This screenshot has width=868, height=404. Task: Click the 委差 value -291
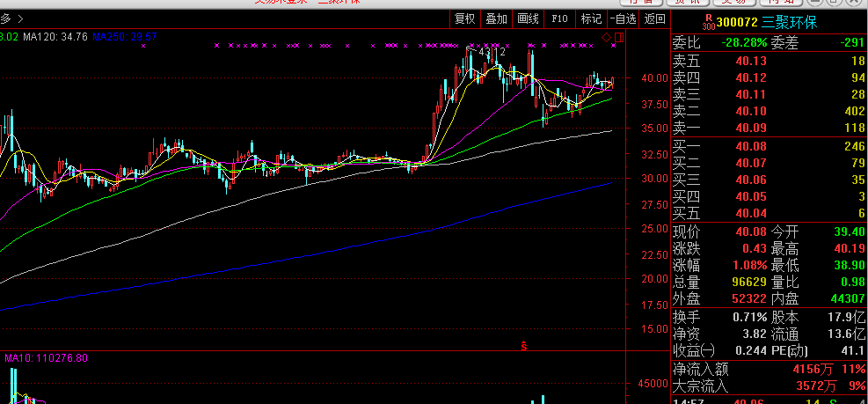point(851,42)
